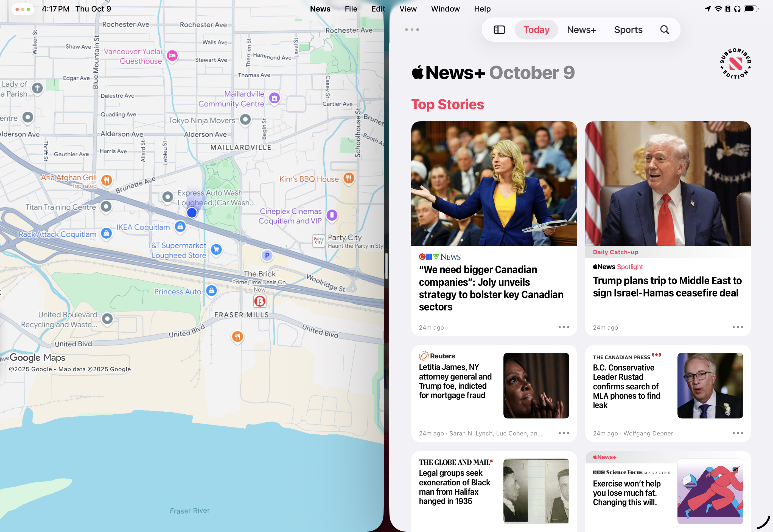Click the T&T Supermarket cart pin

point(217,249)
